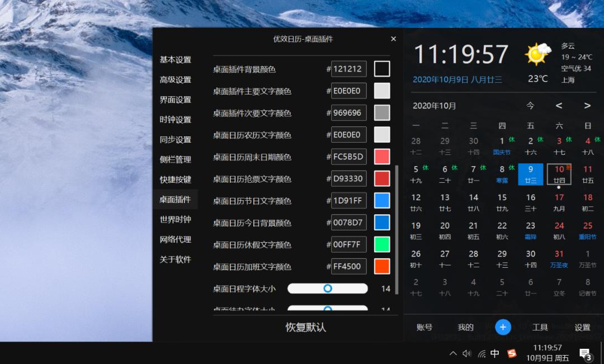Switch to the 时钟设置 settings tab
The width and height of the screenshot is (604, 364).
(x=176, y=119)
